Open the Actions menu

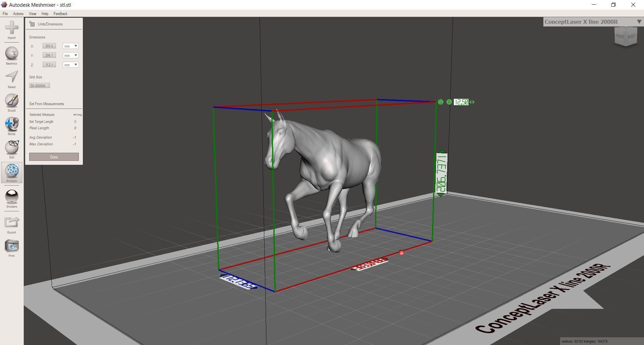18,14
